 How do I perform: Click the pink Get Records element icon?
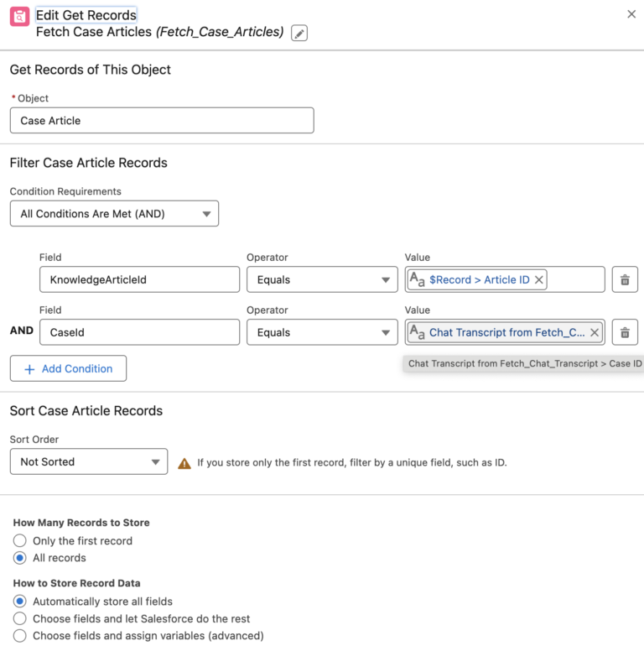coord(19,17)
